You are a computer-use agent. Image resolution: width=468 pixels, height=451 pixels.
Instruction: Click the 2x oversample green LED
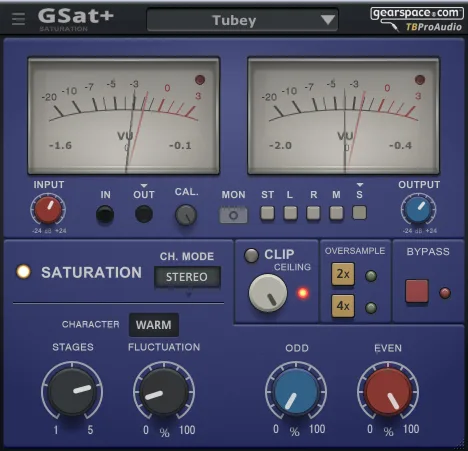[371, 276]
